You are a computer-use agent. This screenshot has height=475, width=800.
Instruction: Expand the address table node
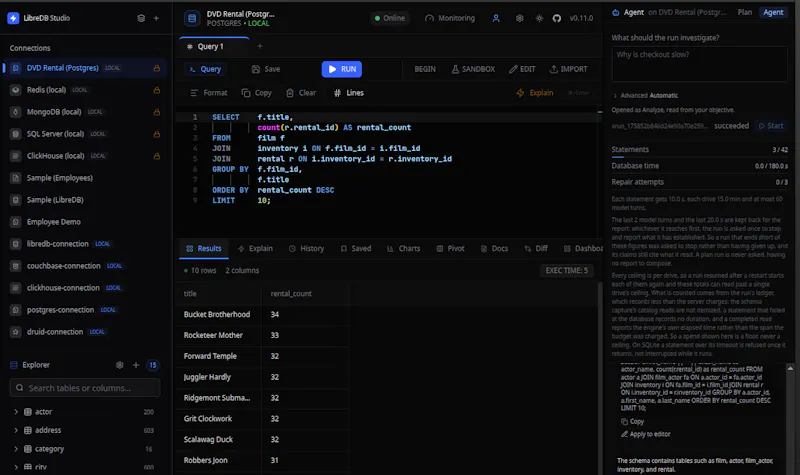(x=16, y=430)
